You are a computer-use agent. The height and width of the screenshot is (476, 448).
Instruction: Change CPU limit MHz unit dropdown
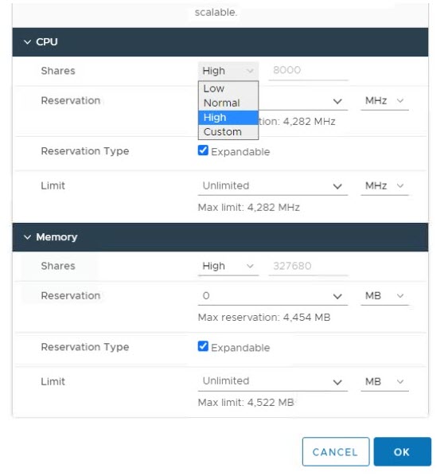click(384, 185)
